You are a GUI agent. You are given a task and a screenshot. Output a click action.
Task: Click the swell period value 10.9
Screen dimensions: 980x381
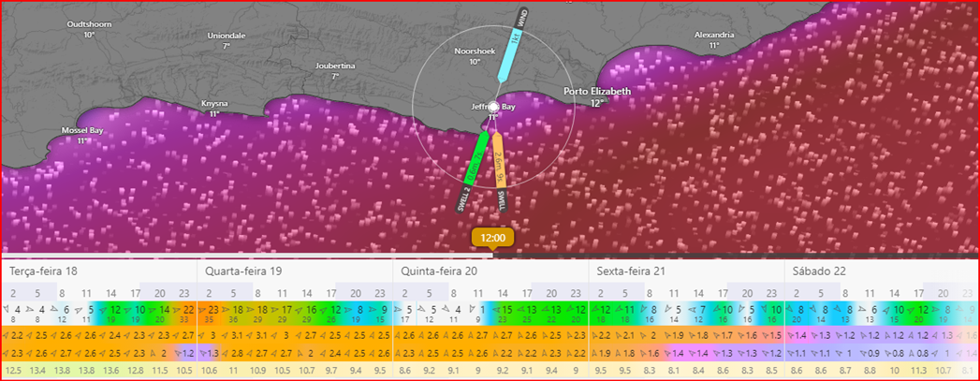pos(257,371)
